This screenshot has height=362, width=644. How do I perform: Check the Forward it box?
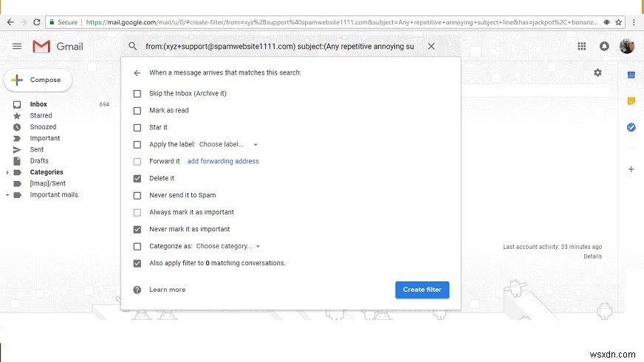[137, 162]
